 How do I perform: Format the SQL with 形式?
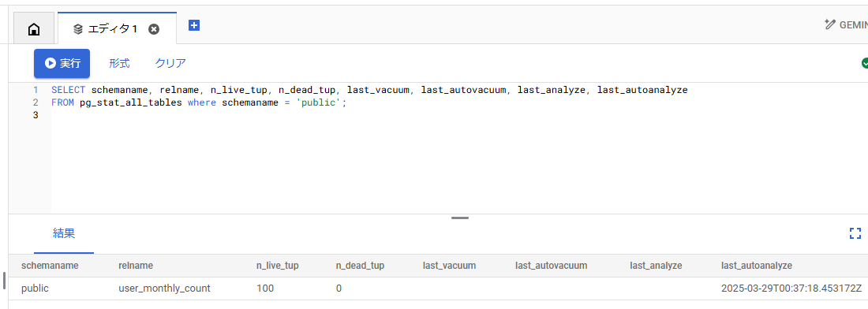119,64
